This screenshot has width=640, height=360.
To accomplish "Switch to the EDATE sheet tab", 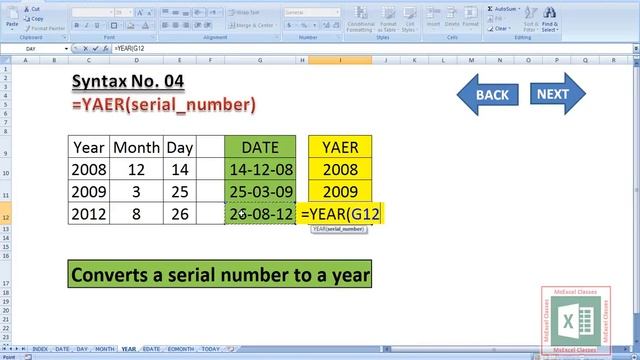I will tap(151, 349).
